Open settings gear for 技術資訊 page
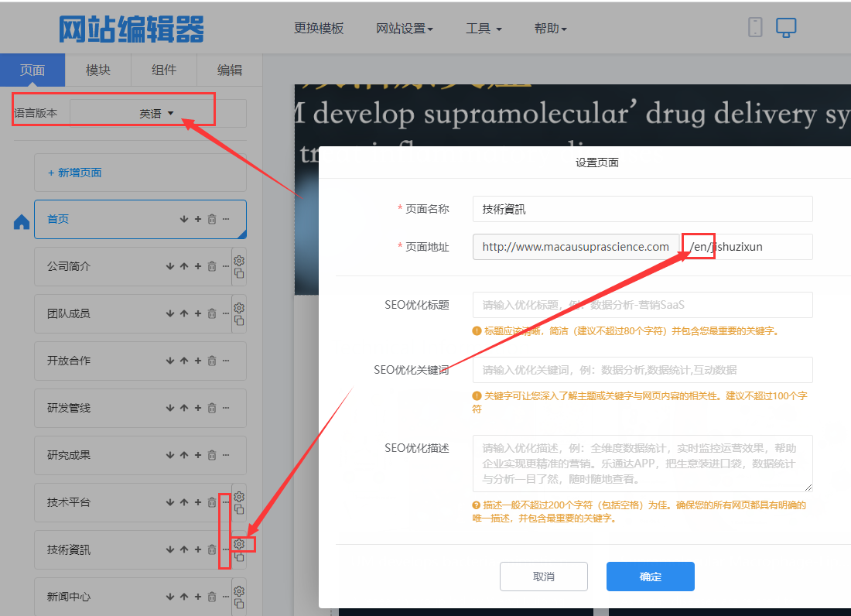This screenshot has width=851, height=616. pos(239,543)
